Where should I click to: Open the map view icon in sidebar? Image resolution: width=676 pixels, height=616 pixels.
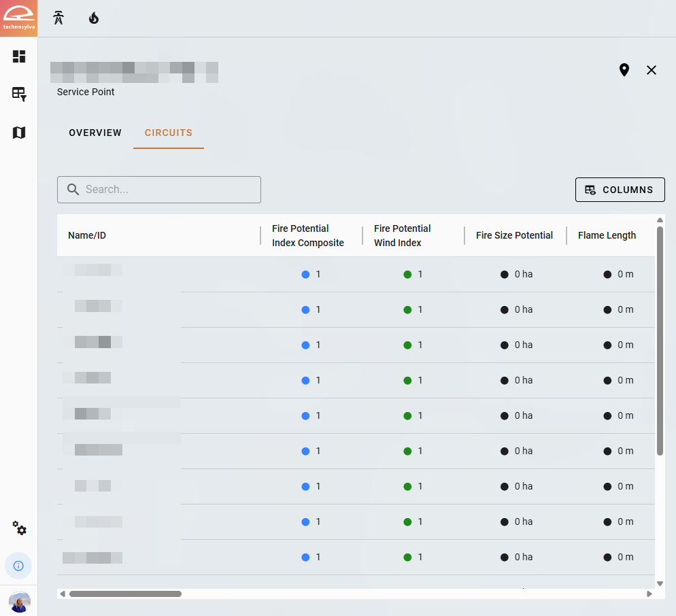point(19,133)
